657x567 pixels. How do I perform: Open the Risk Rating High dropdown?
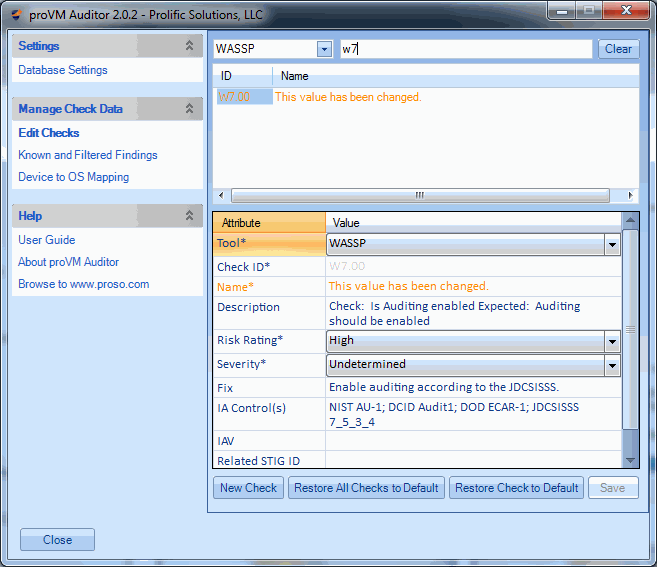click(612, 342)
